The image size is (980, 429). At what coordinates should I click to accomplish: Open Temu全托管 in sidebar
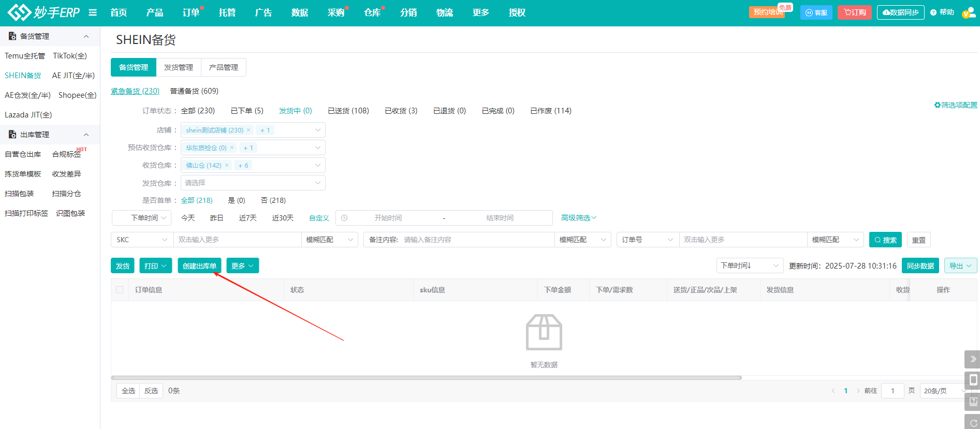click(x=25, y=56)
